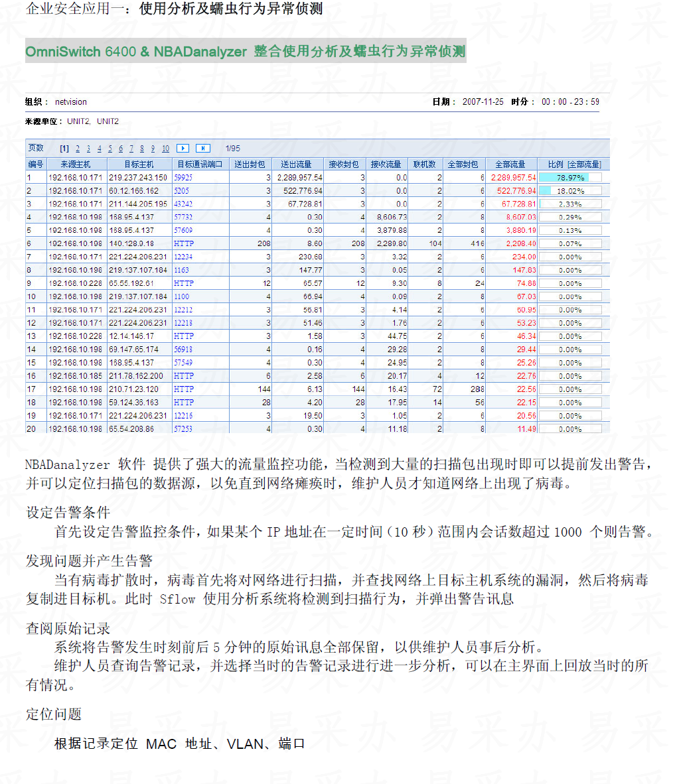This screenshot has height=784, width=675.
Task: Select total traffic value 2,298.40
Action: pyautogui.click(x=521, y=243)
